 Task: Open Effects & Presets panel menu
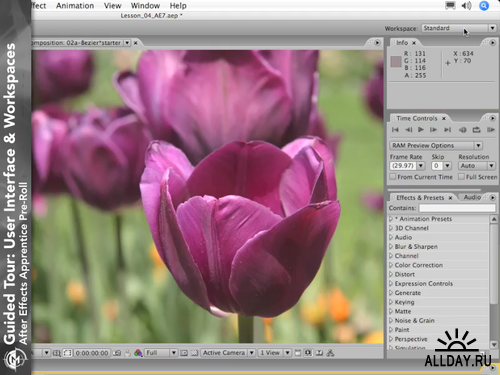492,198
